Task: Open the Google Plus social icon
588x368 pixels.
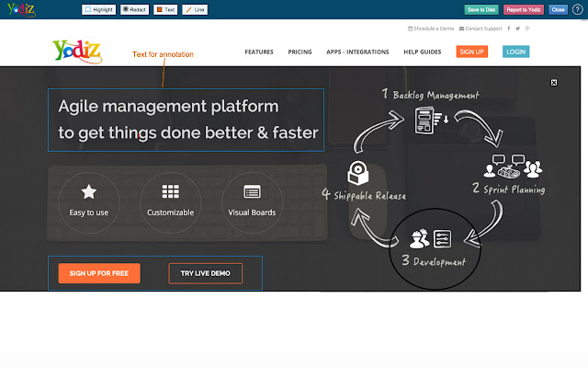Action: tap(527, 29)
